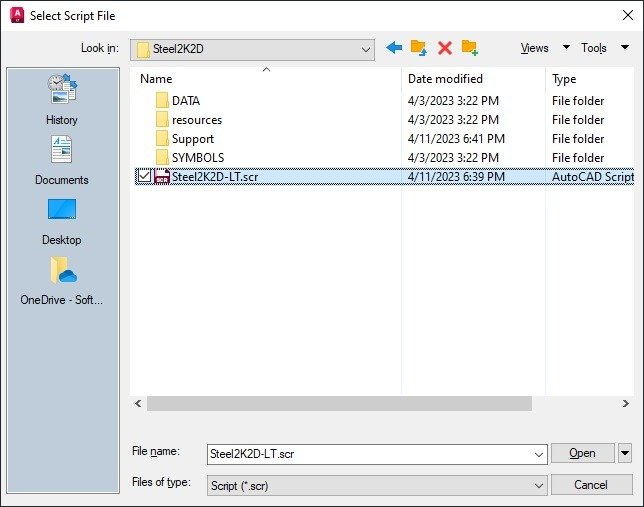The width and height of the screenshot is (644, 507).
Task: Open Desktop places shortcut
Action: point(62,222)
